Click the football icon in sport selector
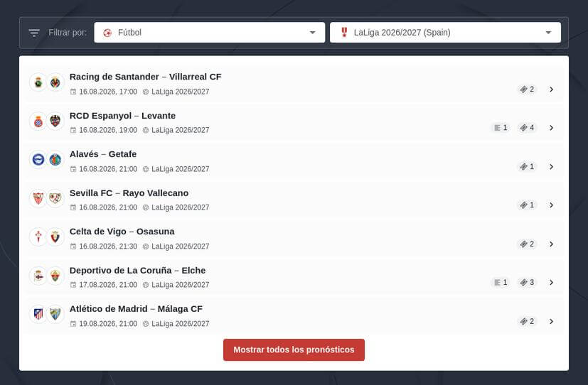 (x=107, y=33)
